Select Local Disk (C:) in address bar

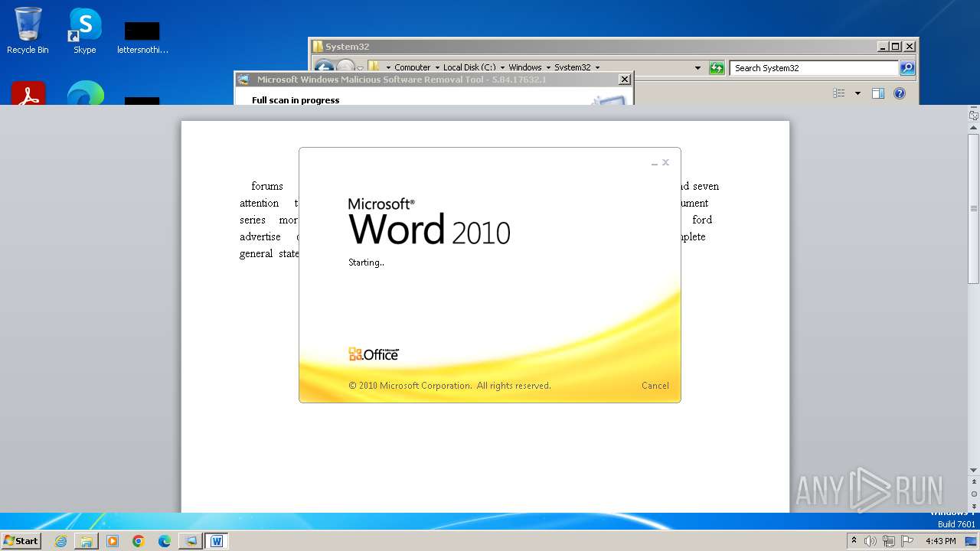click(x=469, y=68)
